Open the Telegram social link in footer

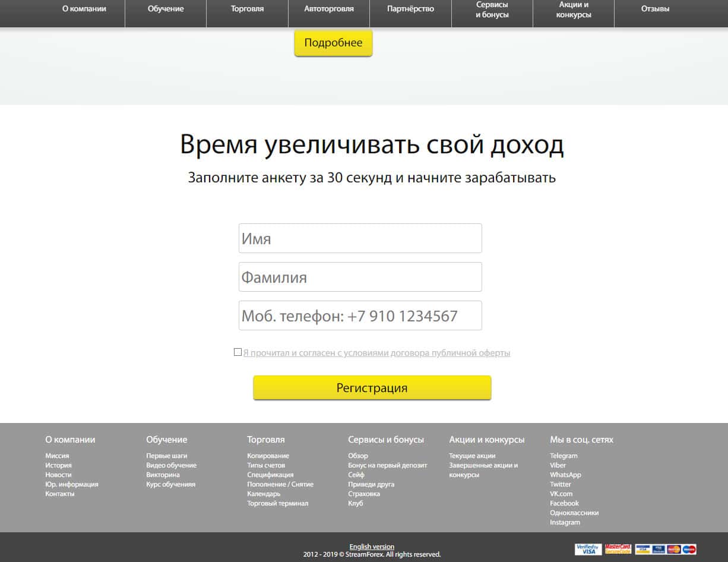564,456
